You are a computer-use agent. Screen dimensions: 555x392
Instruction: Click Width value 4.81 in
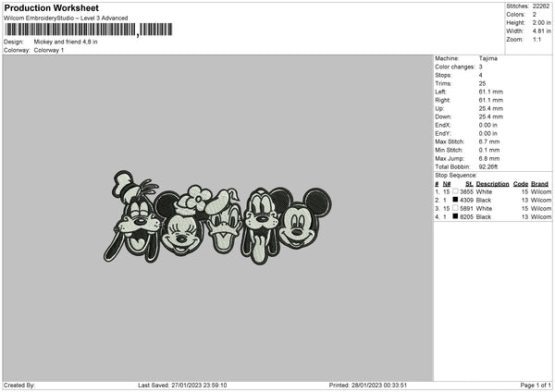coord(541,31)
